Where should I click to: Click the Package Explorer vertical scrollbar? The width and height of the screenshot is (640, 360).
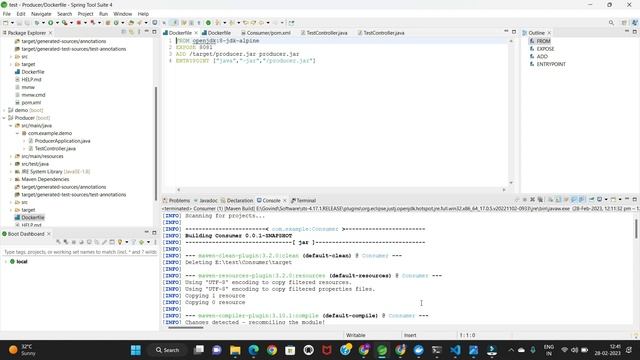(x=156, y=143)
